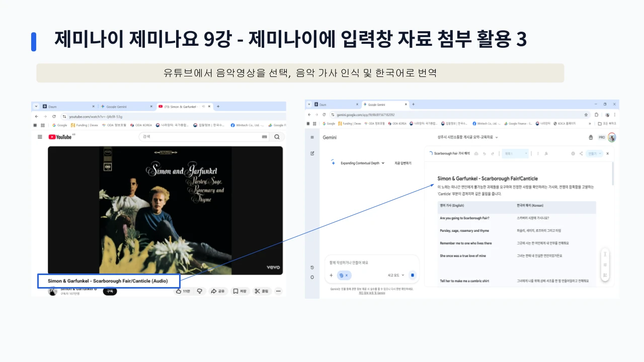Go to YouTube home via logo
644x362 pixels.
coord(60,137)
